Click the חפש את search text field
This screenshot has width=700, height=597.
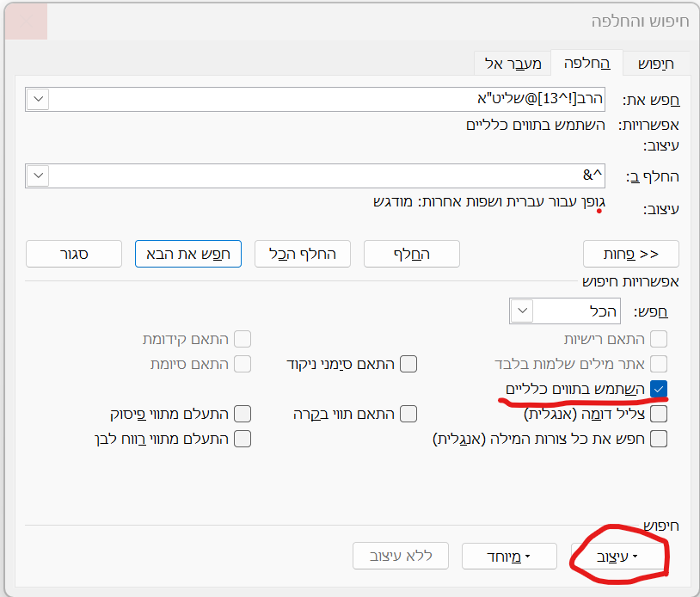(327, 99)
